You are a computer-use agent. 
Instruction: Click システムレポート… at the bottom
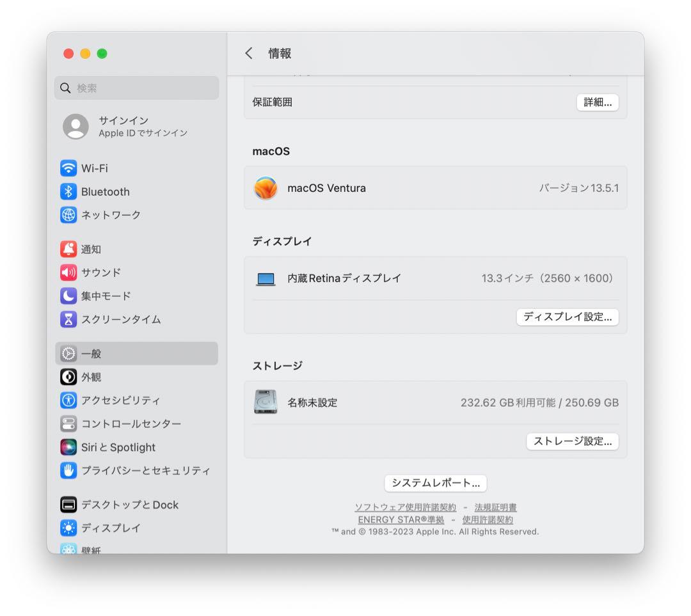(434, 483)
